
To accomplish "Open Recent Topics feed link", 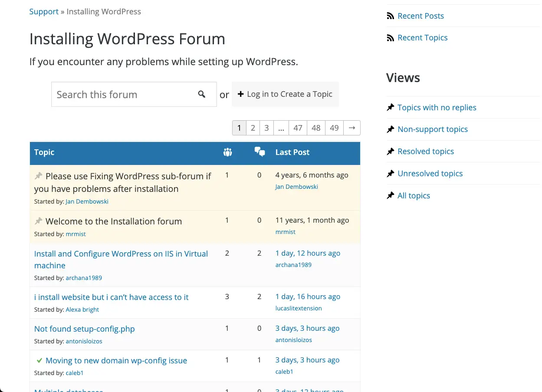I will pos(422,38).
